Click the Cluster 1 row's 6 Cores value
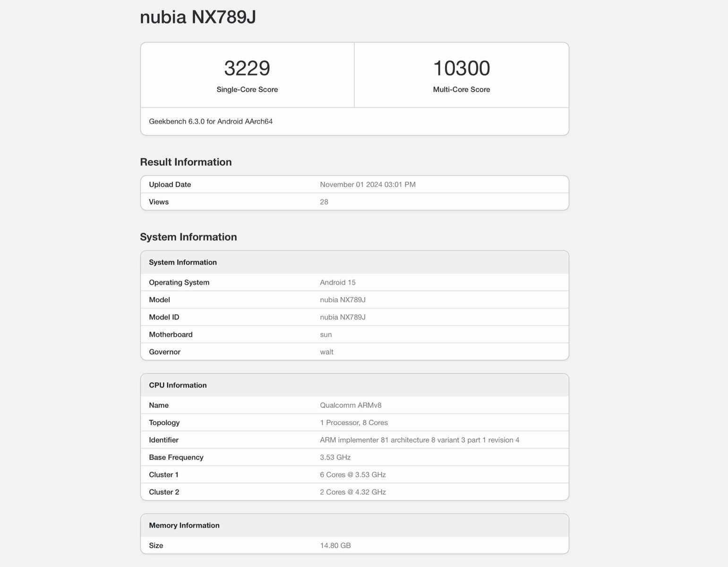Screen dimensions: 728x567 [353, 475]
